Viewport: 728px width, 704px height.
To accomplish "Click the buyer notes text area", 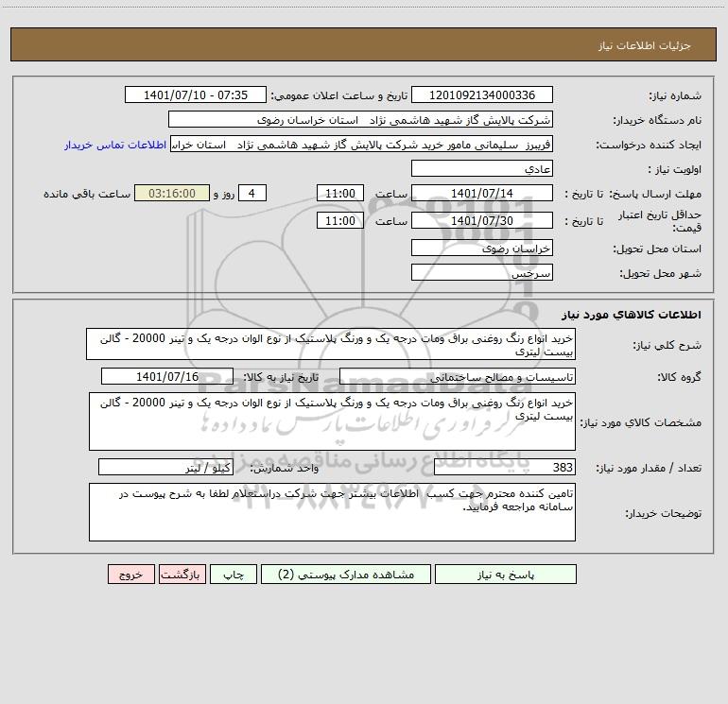I will 332,512.
